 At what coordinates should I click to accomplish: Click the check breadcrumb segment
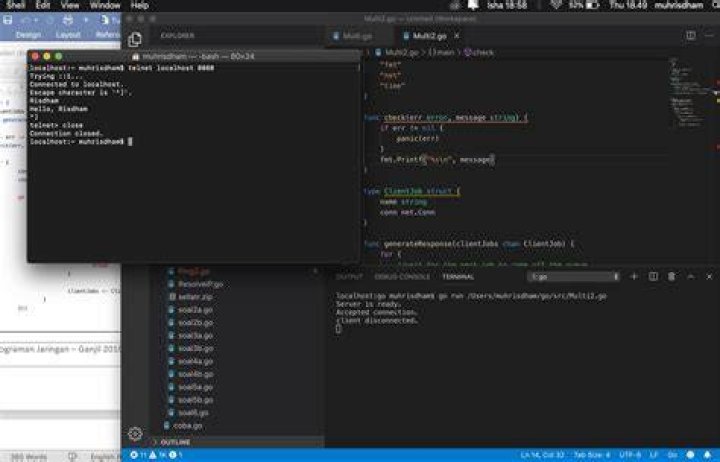pos(478,52)
